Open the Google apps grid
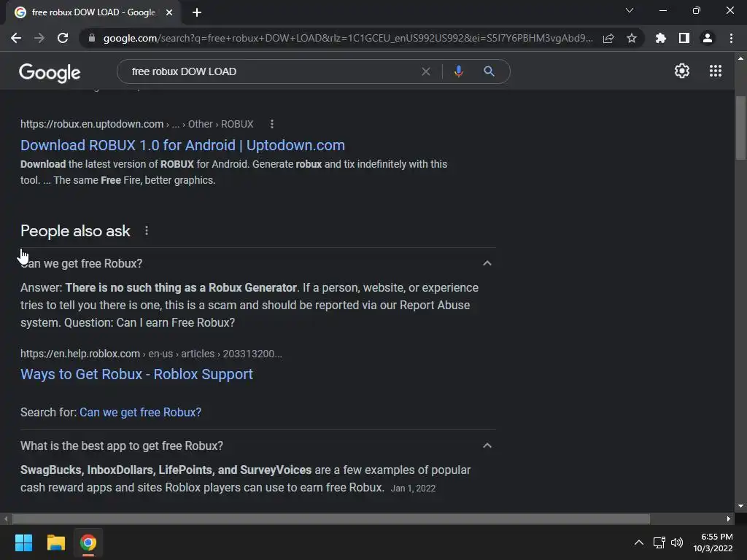The height and width of the screenshot is (560, 747). coord(716,71)
